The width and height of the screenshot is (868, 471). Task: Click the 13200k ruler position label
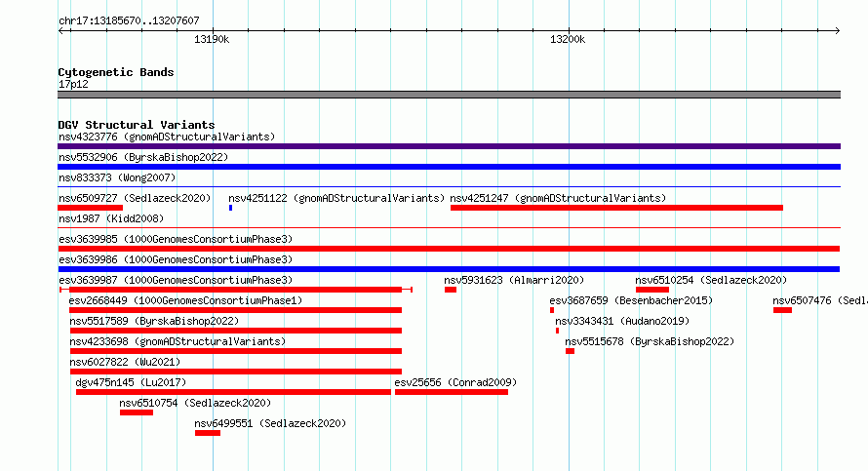pos(568,39)
